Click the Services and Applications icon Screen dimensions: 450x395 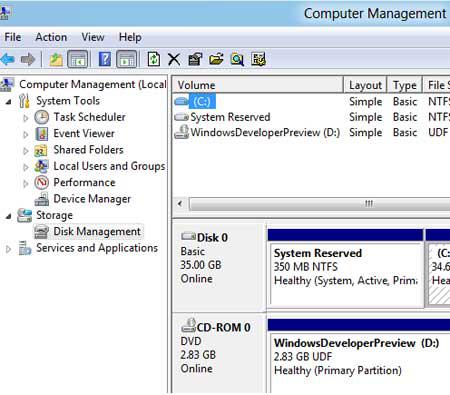point(25,248)
